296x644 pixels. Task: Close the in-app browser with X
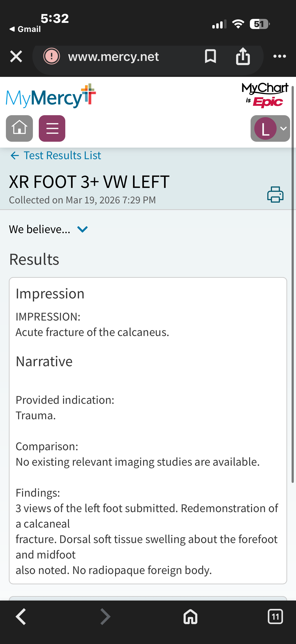16,56
